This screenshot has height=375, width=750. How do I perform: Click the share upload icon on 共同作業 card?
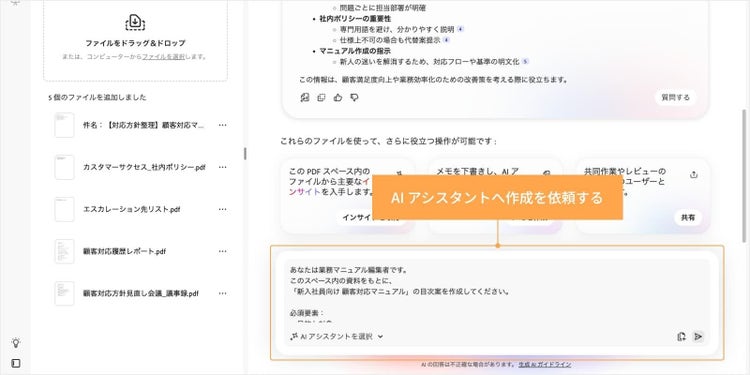point(694,175)
